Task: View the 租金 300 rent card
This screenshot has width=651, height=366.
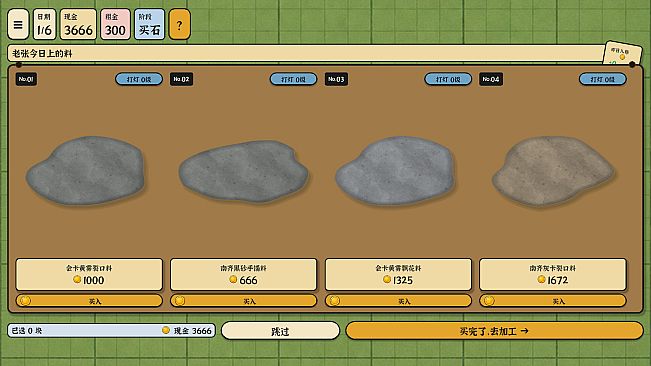Action: pyautogui.click(x=115, y=24)
